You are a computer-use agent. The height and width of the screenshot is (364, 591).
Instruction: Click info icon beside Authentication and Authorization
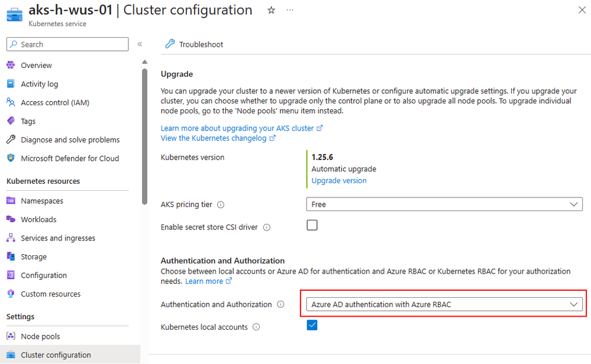pyautogui.click(x=280, y=304)
